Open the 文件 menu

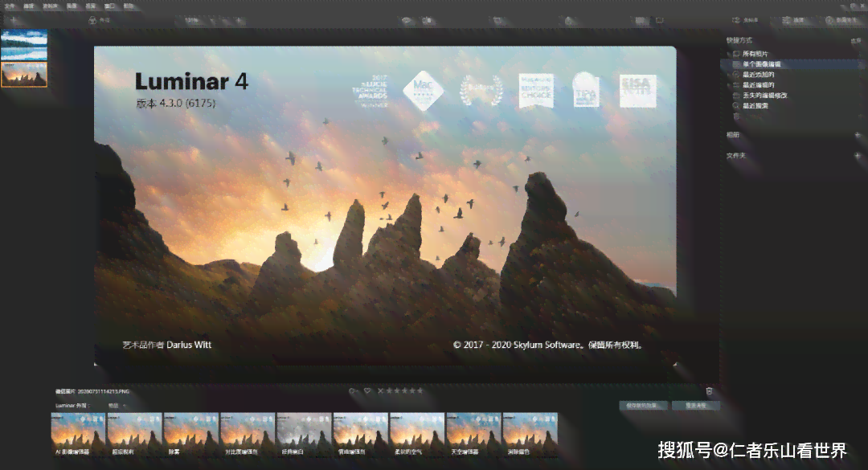[10, 6]
